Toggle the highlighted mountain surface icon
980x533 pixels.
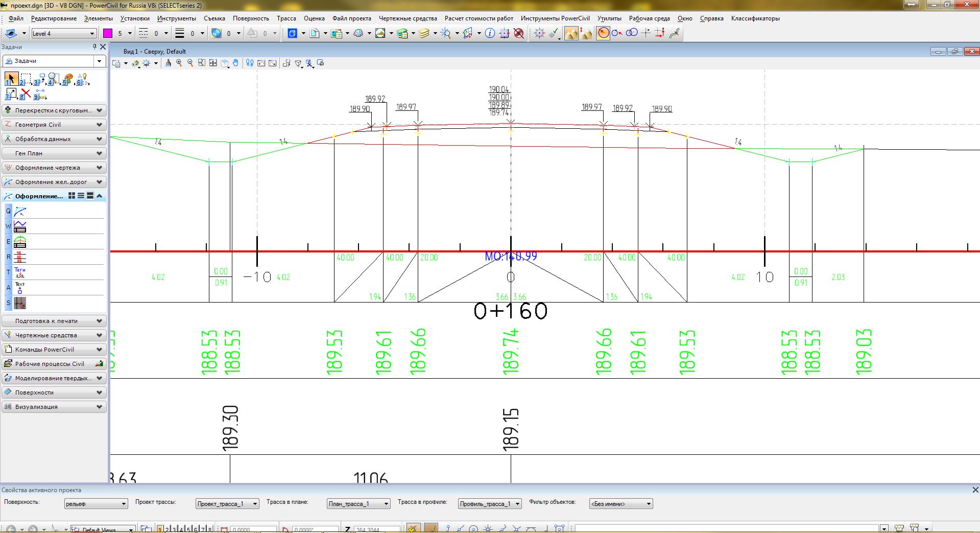571,33
